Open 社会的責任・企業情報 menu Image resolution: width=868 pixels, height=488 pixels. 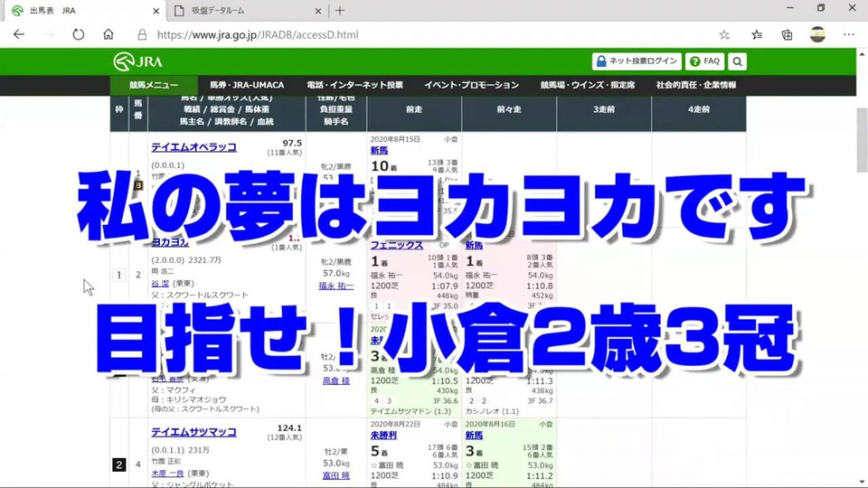(x=696, y=85)
